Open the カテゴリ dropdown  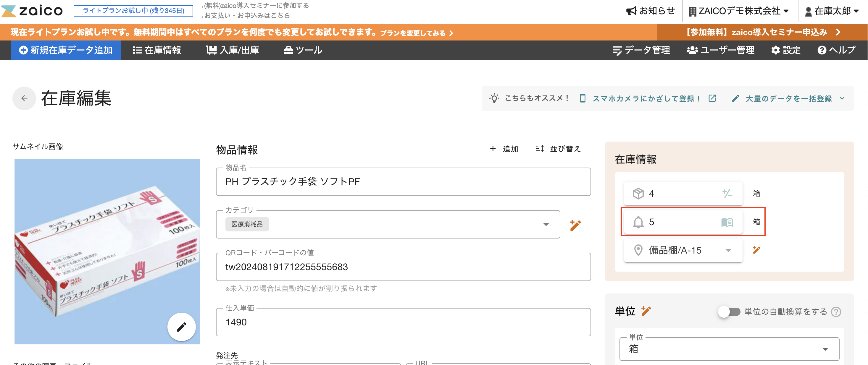click(x=546, y=224)
